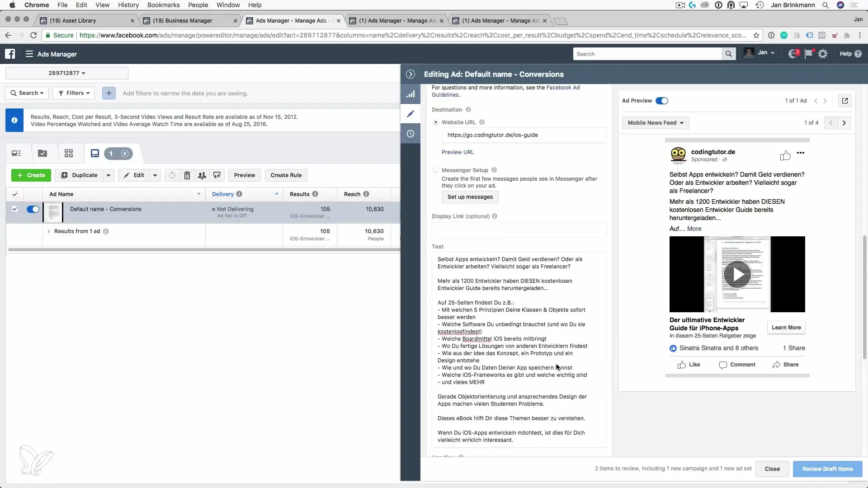The height and width of the screenshot is (488, 868).
Task: Open the pages flag icon in header
Action: tap(808, 54)
